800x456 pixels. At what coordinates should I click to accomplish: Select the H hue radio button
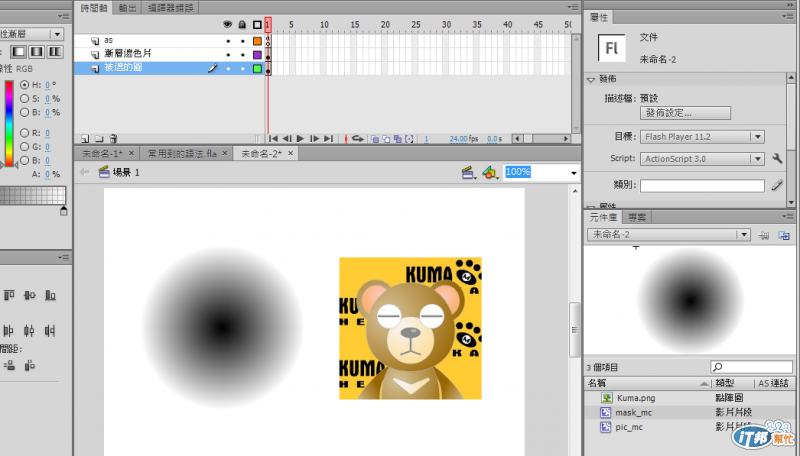coord(24,85)
